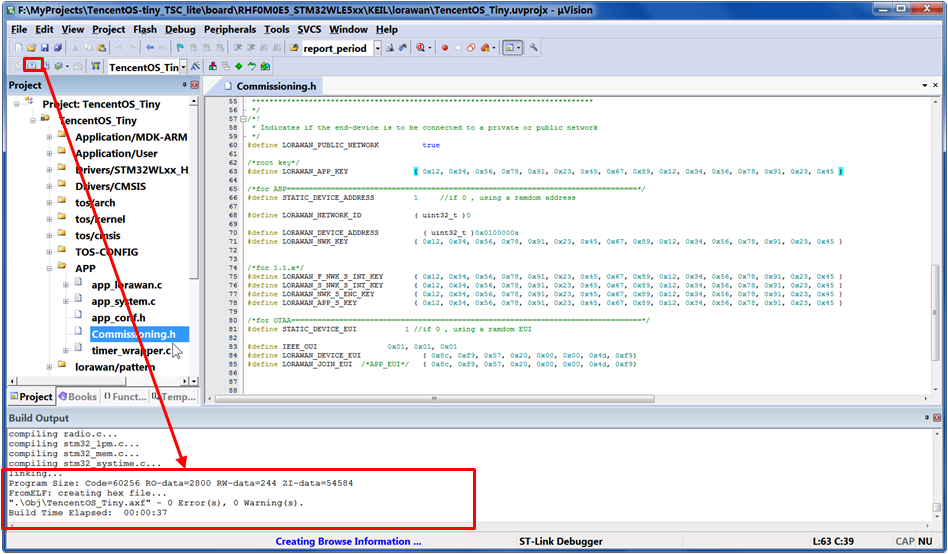The height and width of the screenshot is (554, 948).
Task: Open the TencentOS_Tin target dropdown arrow
Action: [x=183, y=67]
